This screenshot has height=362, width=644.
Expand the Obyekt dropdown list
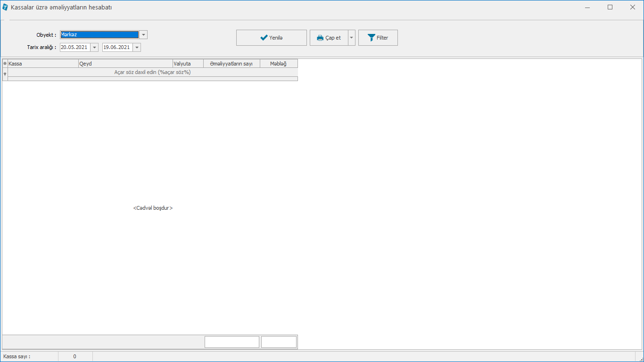pos(143,34)
